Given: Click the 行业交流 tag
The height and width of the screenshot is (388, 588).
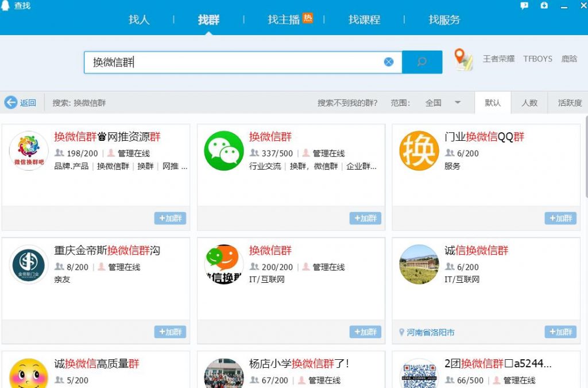Looking at the screenshot, I should tap(265, 166).
